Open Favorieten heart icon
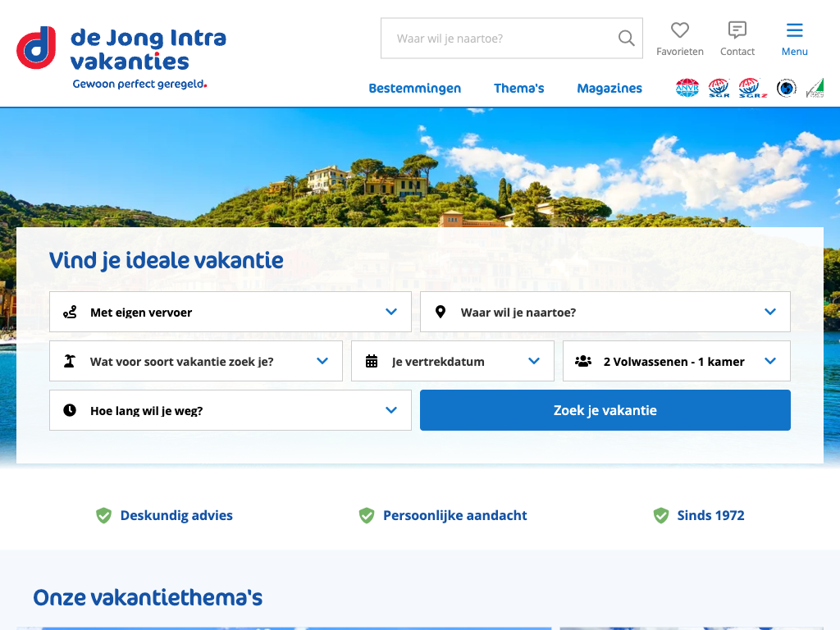This screenshot has width=840, height=630. (x=679, y=31)
